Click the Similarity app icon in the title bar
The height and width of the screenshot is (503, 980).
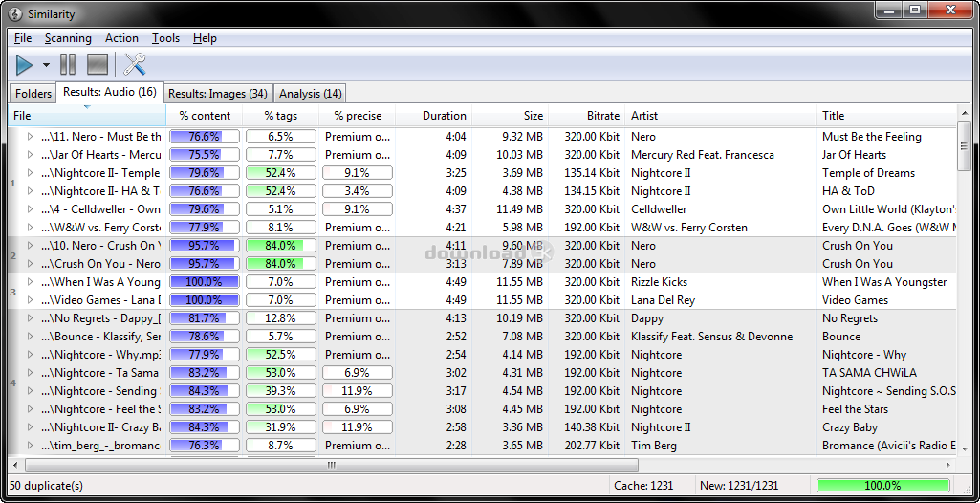pyautogui.click(x=14, y=13)
